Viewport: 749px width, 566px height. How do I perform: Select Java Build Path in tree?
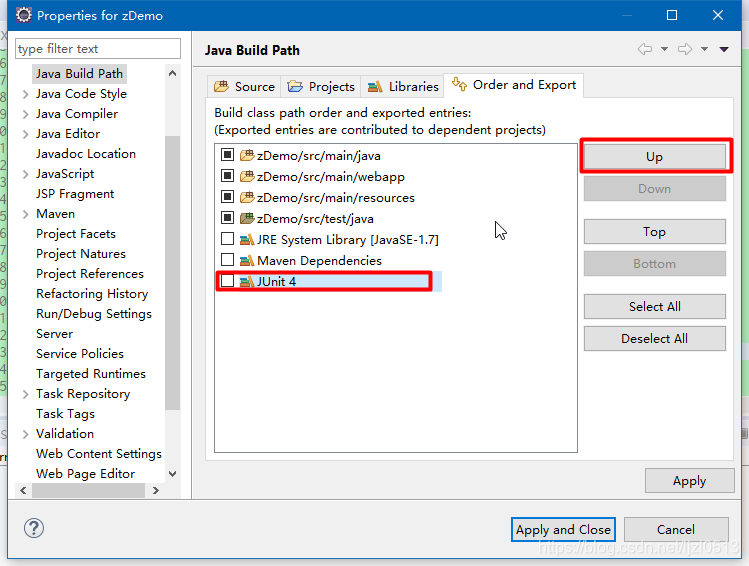(79, 74)
